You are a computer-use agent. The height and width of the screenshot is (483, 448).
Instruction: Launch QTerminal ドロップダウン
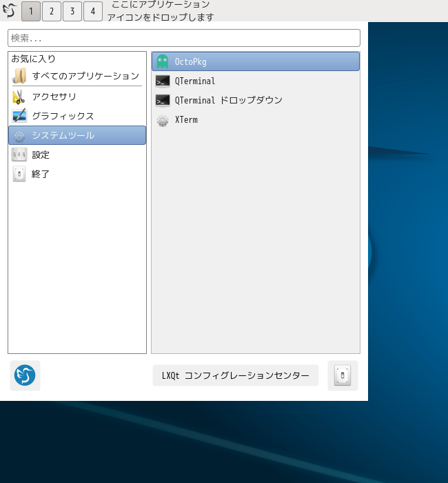pyautogui.click(x=256, y=101)
